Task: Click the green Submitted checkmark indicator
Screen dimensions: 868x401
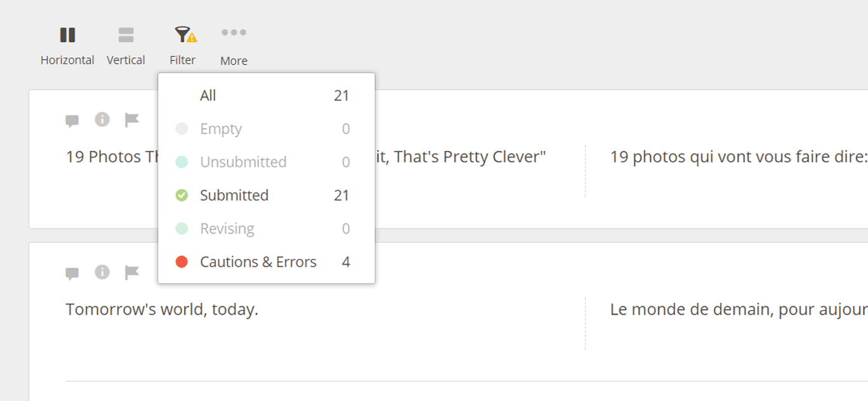Action: coord(181,195)
